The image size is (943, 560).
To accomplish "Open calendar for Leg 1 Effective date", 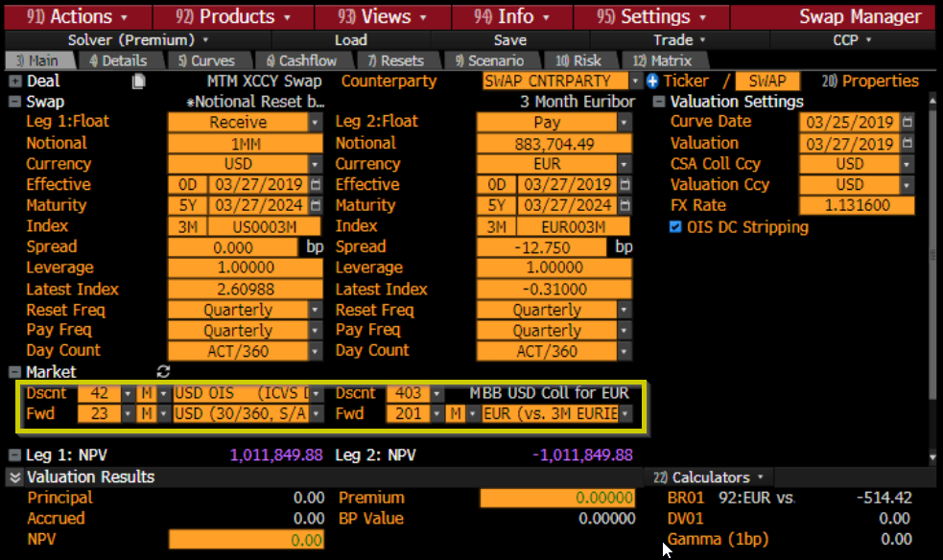I will click(316, 184).
